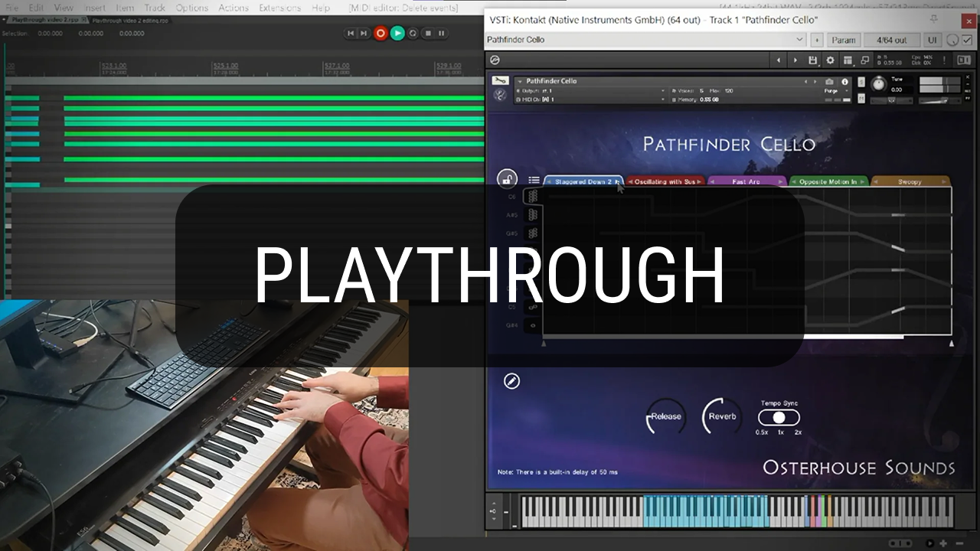Screen dimensions: 980x551
Task: Click the 4/64 out routing button
Action: 891,40
